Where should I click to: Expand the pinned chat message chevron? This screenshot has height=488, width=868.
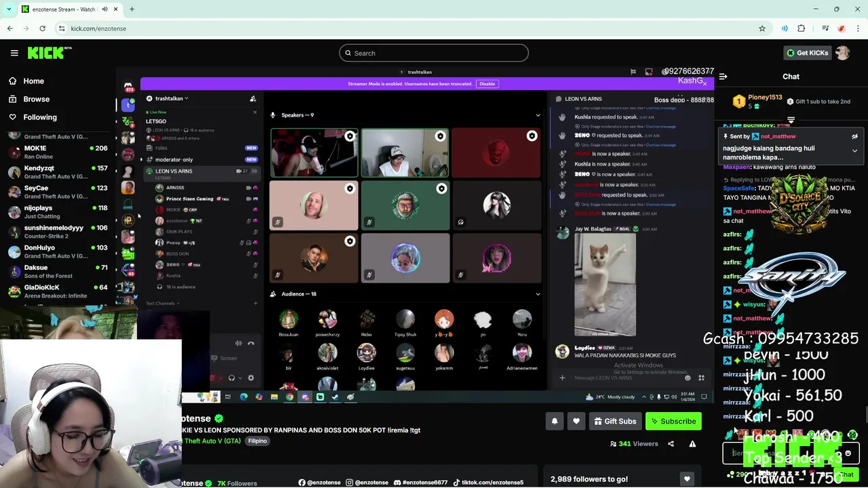(854, 151)
